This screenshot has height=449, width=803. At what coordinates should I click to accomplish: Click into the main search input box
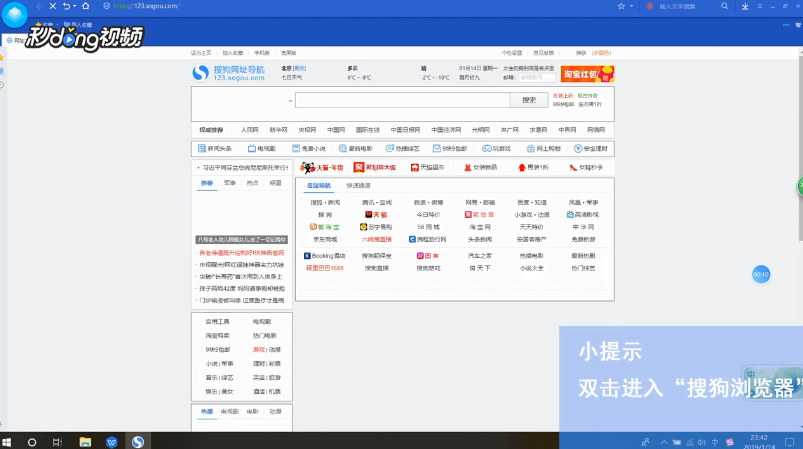pyautogui.click(x=403, y=100)
